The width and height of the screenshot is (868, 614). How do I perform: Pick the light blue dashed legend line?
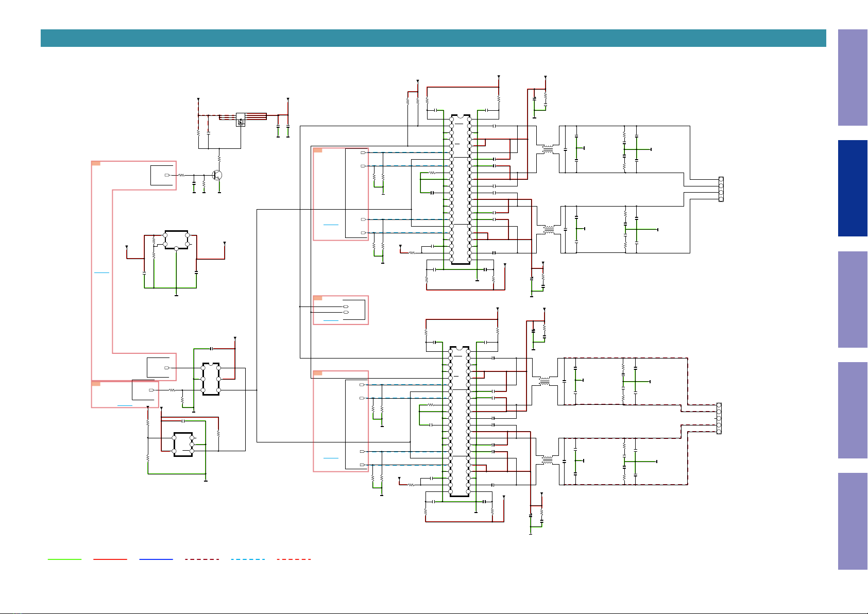(248, 559)
